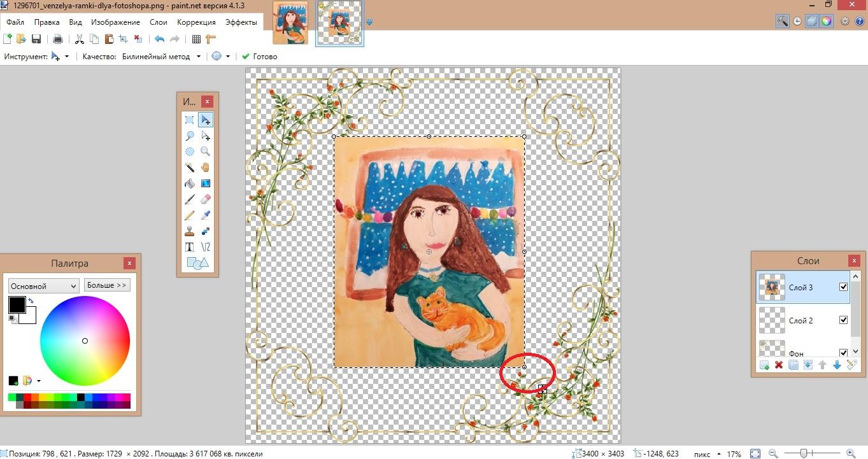This screenshot has height=459, width=868.
Task: Click the Больше >> button in Palette
Action: click(107, 285)
